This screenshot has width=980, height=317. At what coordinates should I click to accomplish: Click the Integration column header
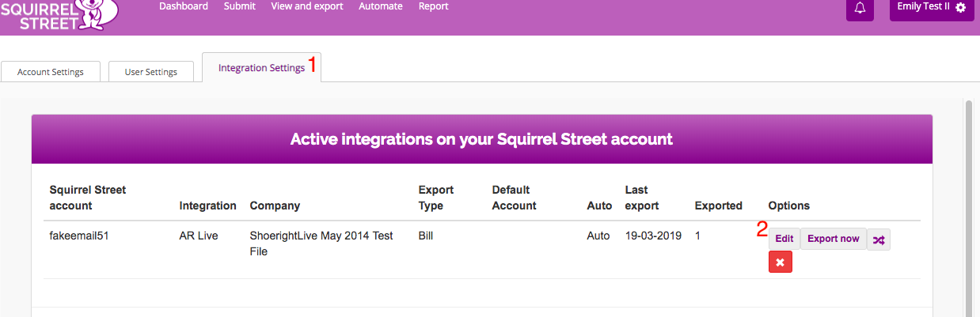[x=208, y=206]
